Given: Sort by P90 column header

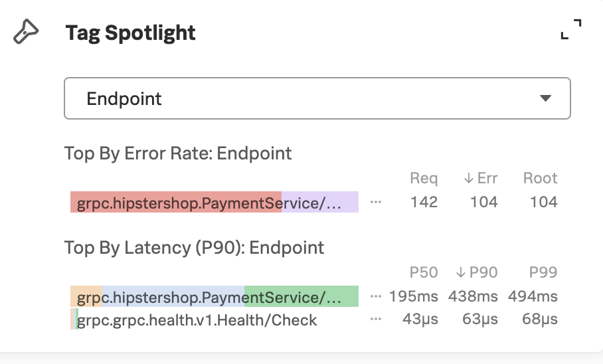Looking at the screenshot, I should [477, 272].
